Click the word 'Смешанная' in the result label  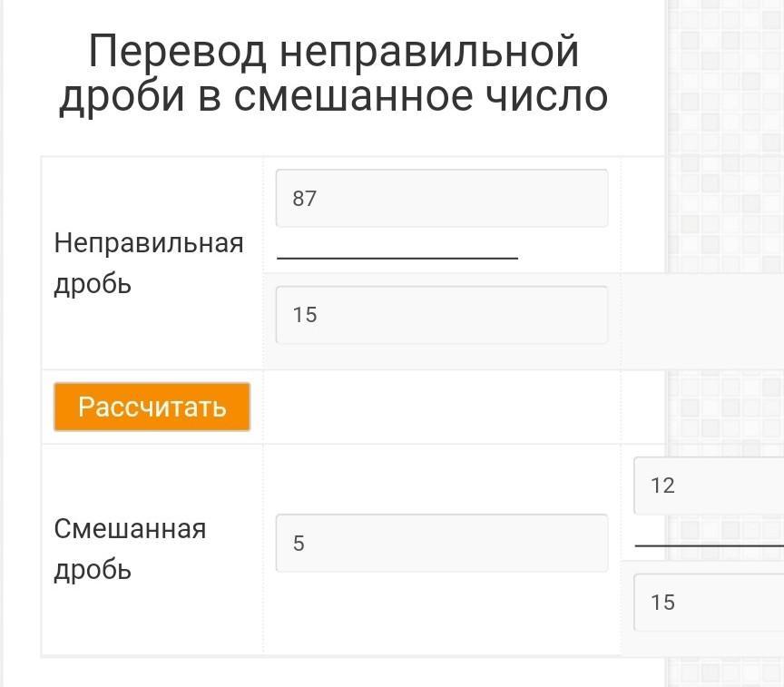coord(130,529)
